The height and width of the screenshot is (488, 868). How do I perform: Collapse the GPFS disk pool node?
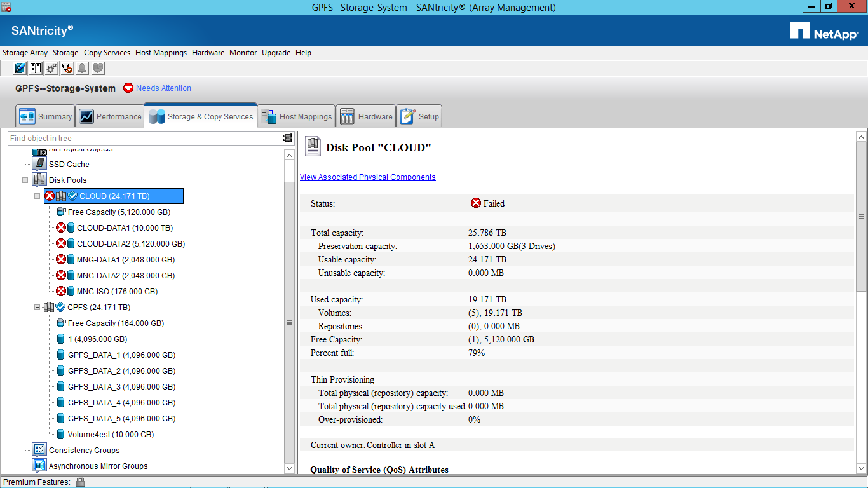point(37,308)
